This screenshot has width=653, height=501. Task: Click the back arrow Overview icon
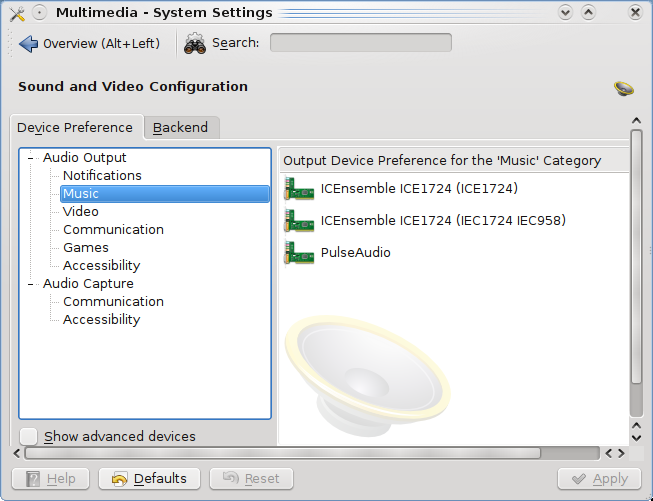tap(28, 44)
